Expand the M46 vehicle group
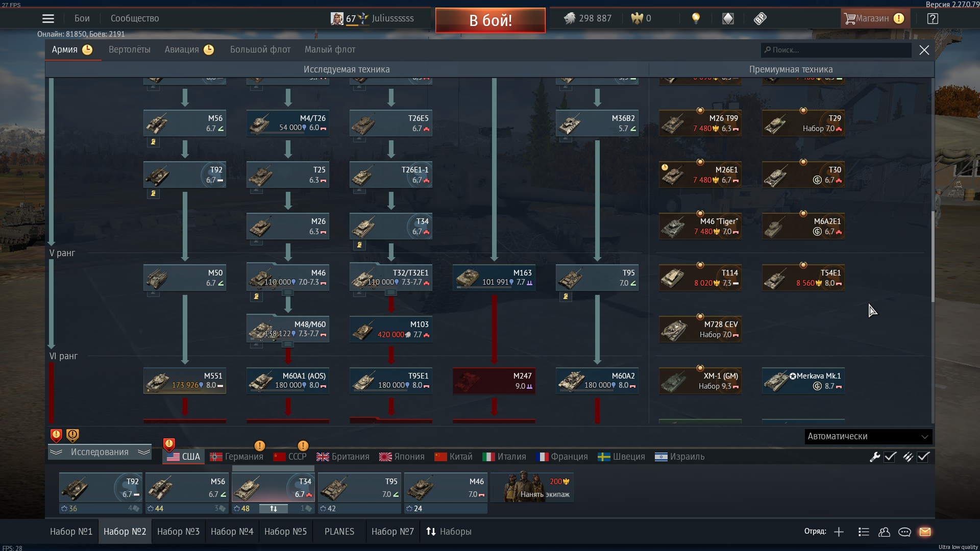Viewport: 980px width, 551px height. tap(288, 293)
